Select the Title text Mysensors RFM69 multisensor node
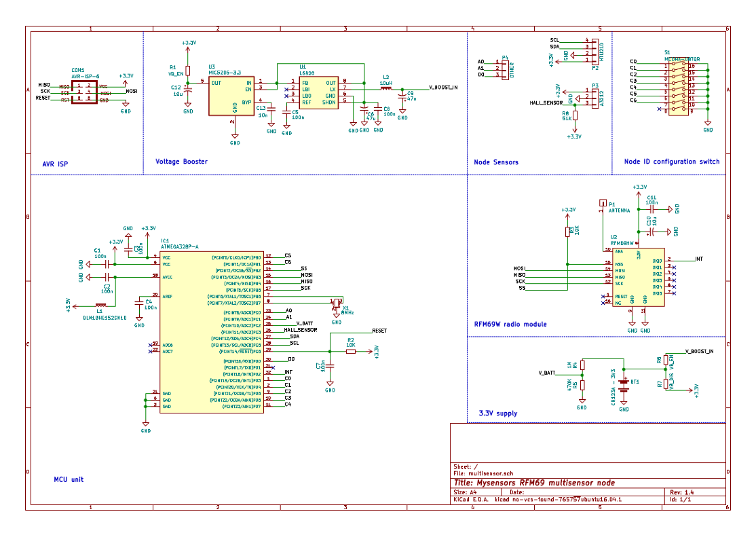This screenshot has width=756, height=535. pyautogui.click(x=536, y=482)
